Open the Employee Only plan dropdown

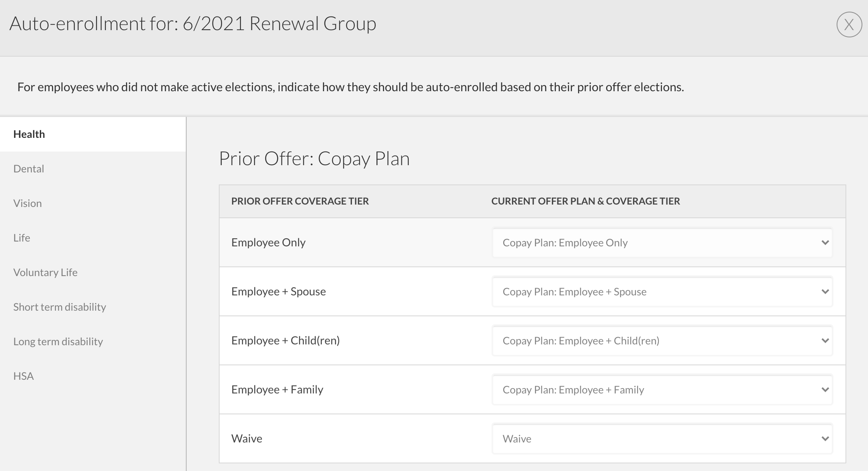coord(662,243)
